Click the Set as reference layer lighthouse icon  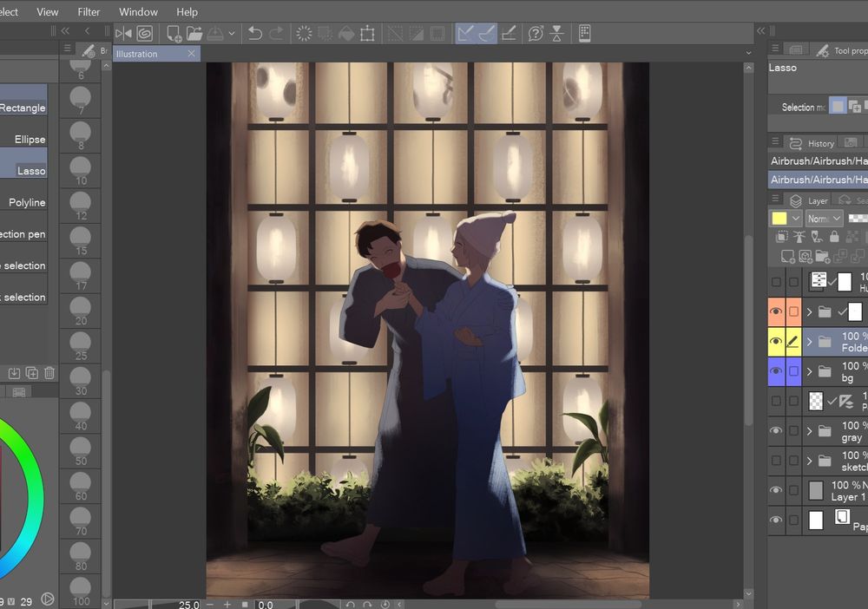(x=799, y=238)
